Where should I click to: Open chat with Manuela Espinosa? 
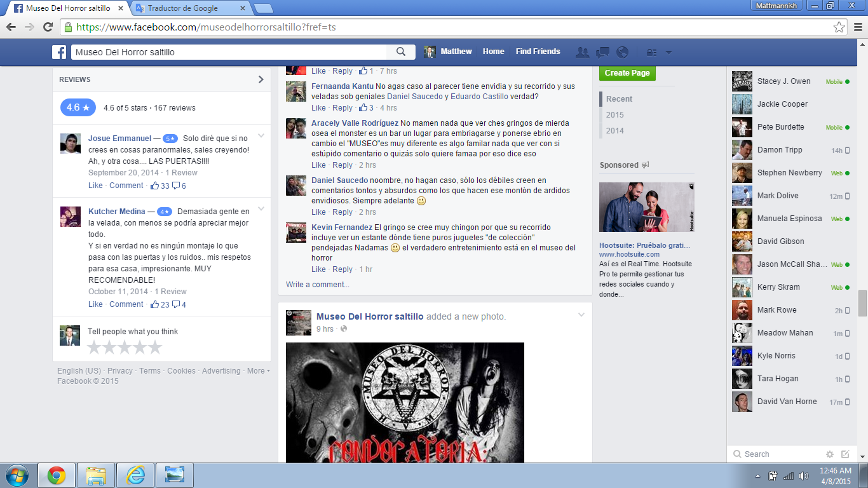pyautogui.click(x=791, y=219)
